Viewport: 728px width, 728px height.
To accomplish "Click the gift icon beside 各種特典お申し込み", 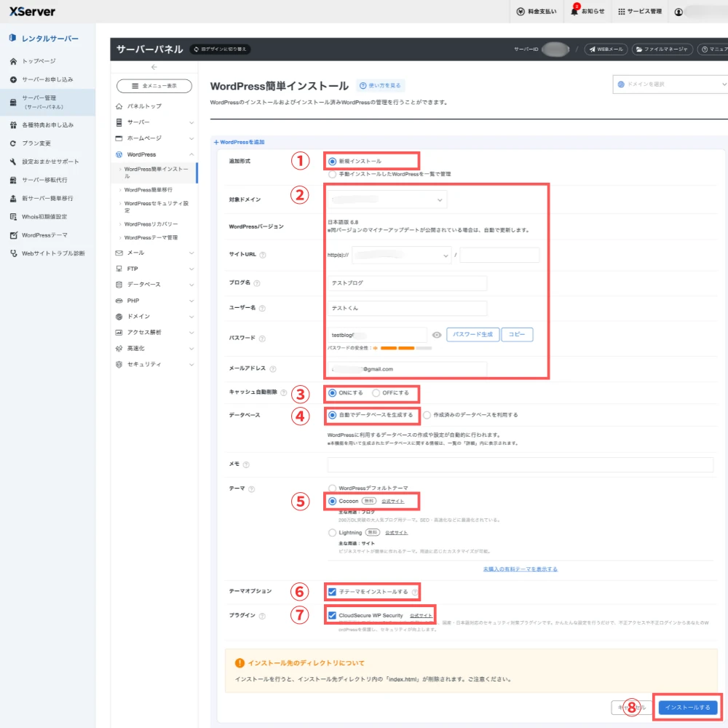I will (13, 125).
